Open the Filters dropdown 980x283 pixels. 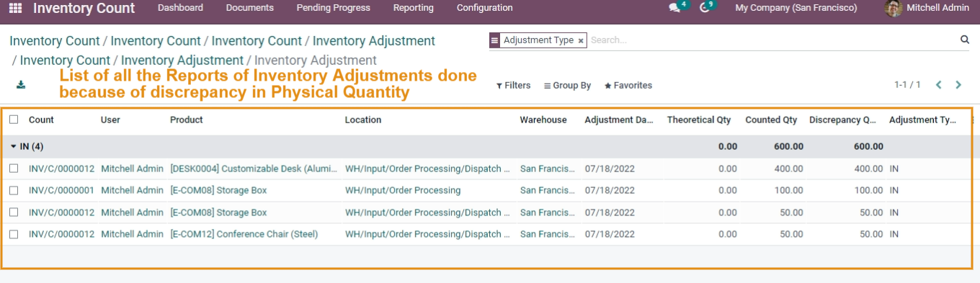coord(514,85)
